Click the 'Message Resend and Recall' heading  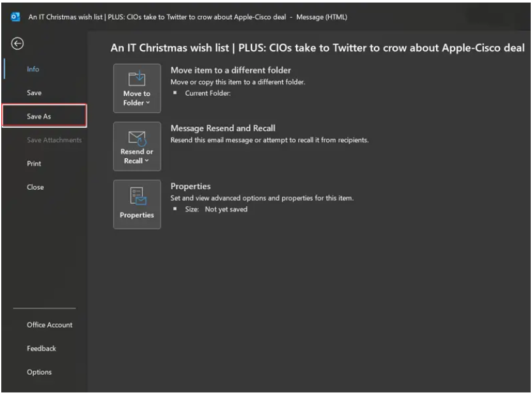tap(223, 128)
